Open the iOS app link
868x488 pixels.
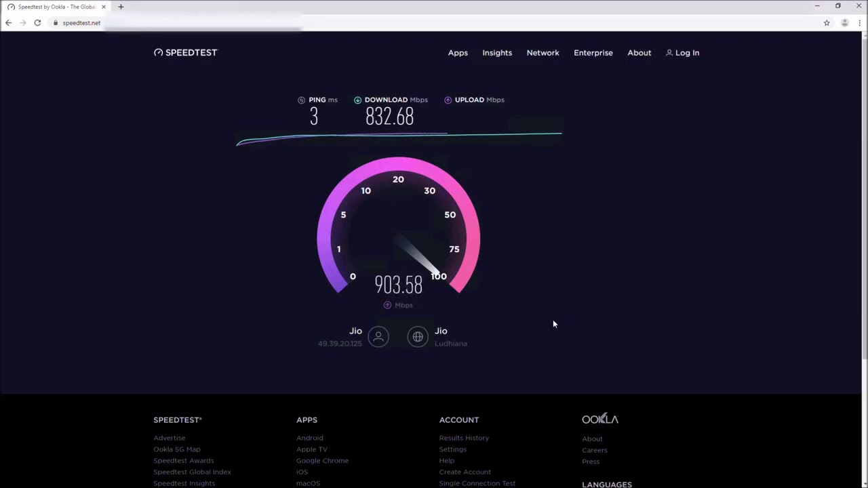[302, 472]
